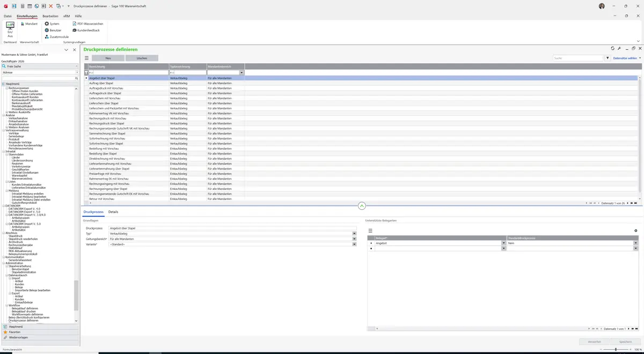Screen dimensions: 644x354
Task: Open the user profile avatar
Action: click(x=602, y=6)
